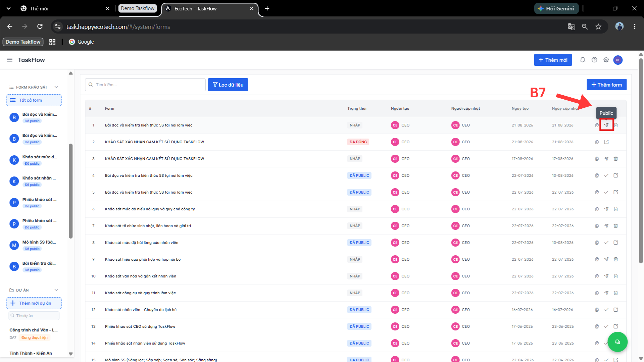Delete the draft form in row 1
This screenshot has height=362, width=644.
616,125
